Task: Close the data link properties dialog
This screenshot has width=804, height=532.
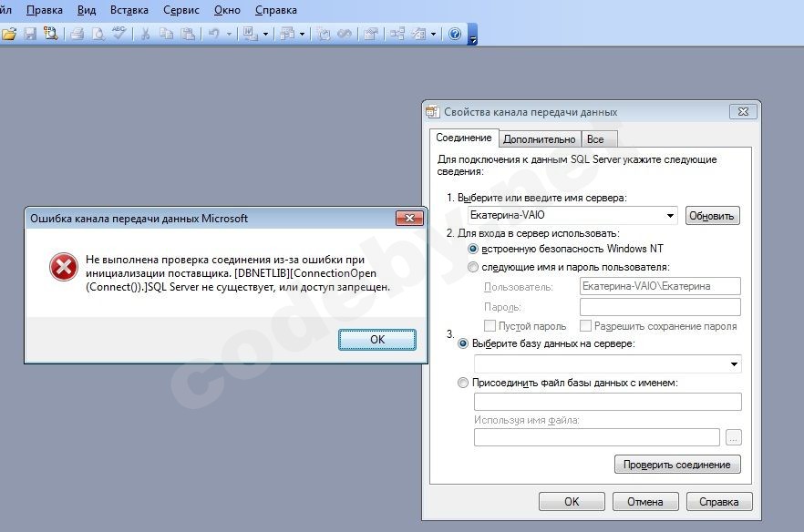Action: (743, 111)
